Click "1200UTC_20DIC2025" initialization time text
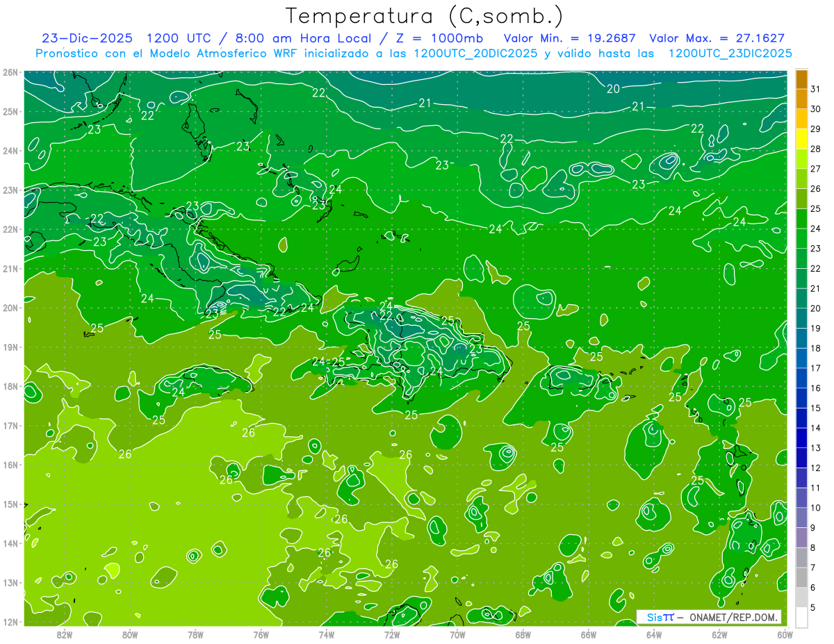 pyautogui.click(x=475, y=53)
